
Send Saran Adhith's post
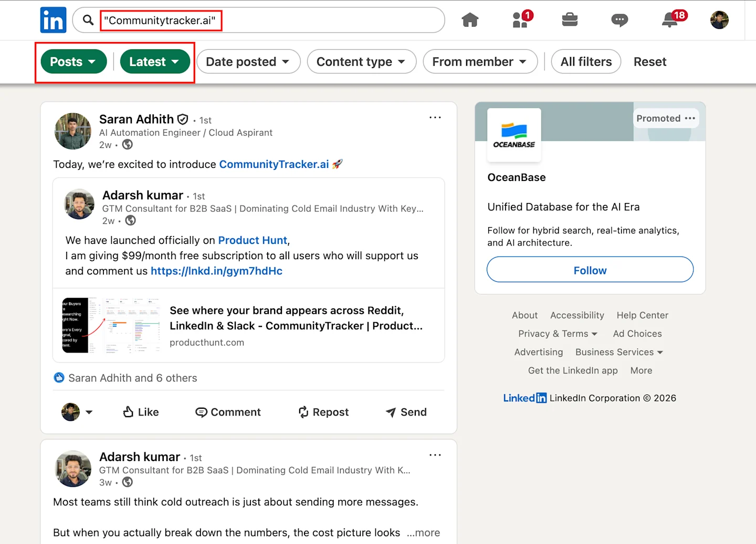406,412
